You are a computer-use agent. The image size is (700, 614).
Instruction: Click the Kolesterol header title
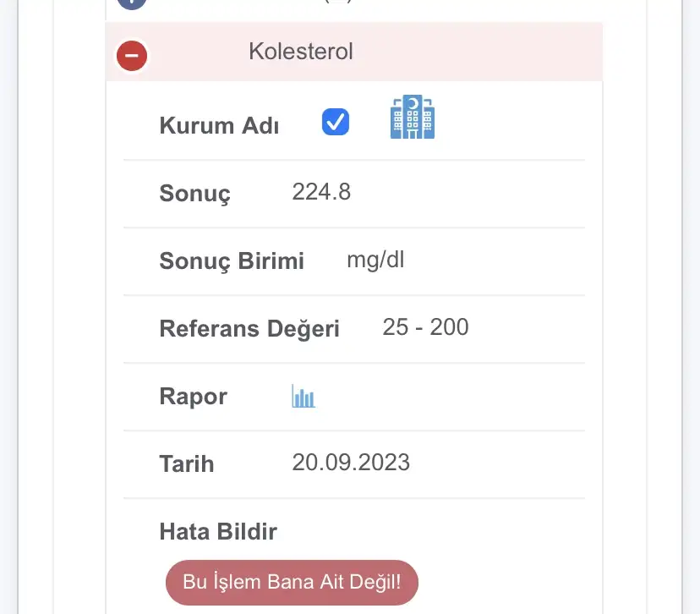[301, 52]
